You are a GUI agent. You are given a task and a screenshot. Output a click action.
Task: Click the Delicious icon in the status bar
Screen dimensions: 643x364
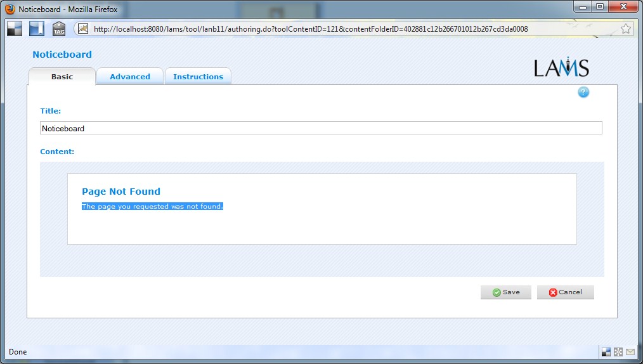pos(606,352)
